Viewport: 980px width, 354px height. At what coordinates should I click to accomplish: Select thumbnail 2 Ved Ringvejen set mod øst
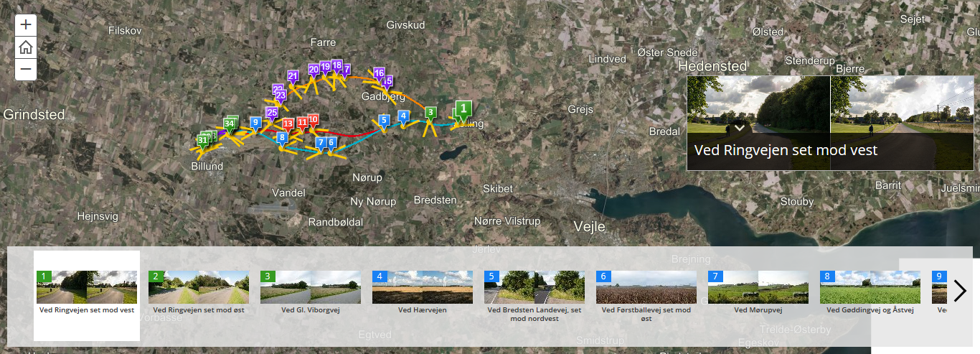click(199, 292)
